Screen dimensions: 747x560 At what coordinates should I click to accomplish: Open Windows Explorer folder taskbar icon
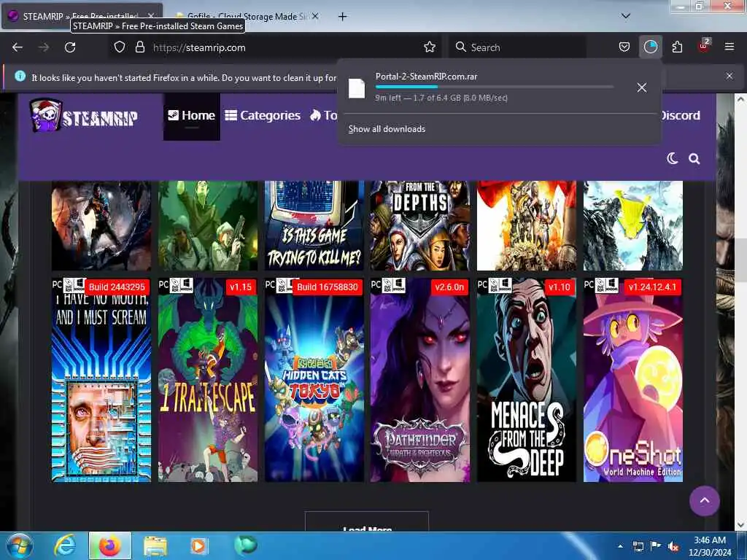155,546
